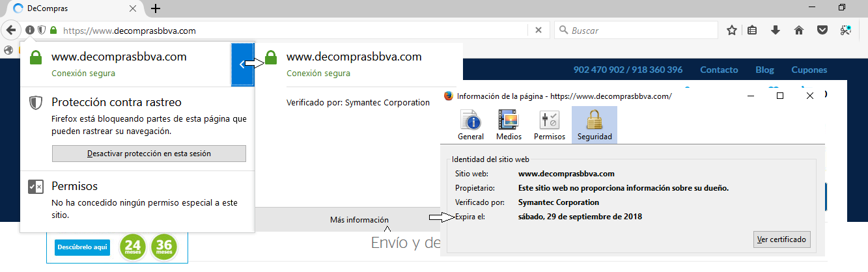Open a new tab with the plus button
The width and height of the screenshot is (868, 272).
pyautogui.click(x=156, y=8)
